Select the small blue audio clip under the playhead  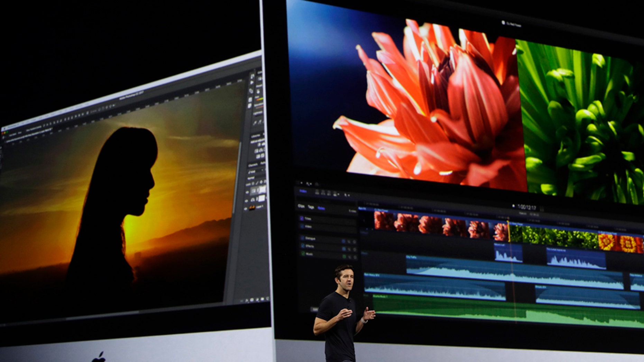pos(508,253)
